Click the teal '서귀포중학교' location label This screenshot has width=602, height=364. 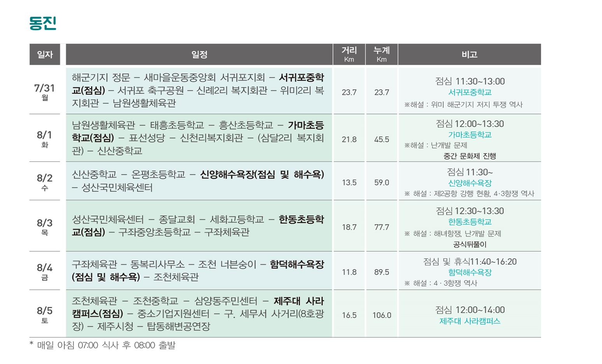pyautogui.click(x=470, y=92)
